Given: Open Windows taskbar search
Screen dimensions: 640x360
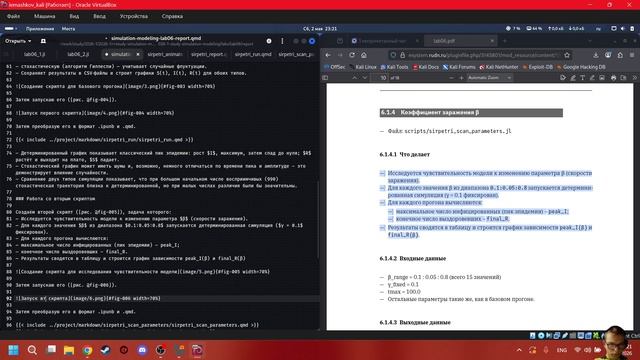Looking at the screenshot, I should (x=32, y=350).
